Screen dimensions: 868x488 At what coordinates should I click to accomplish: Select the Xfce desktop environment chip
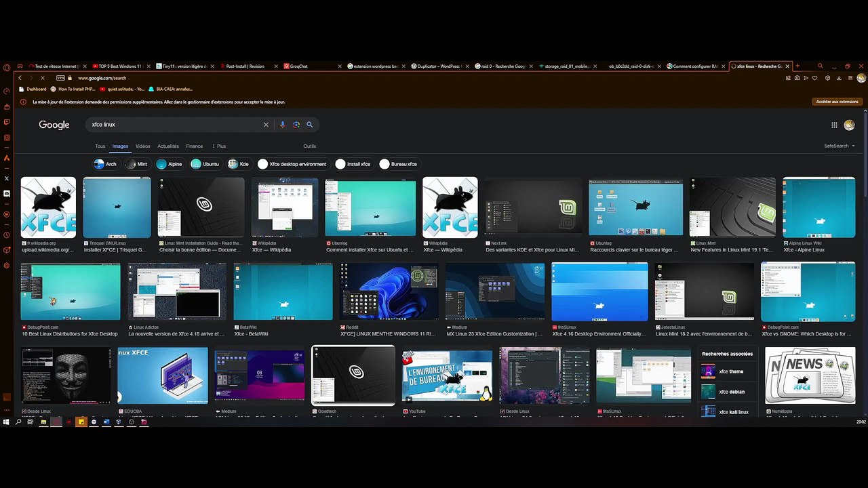(x=292, y=164)
